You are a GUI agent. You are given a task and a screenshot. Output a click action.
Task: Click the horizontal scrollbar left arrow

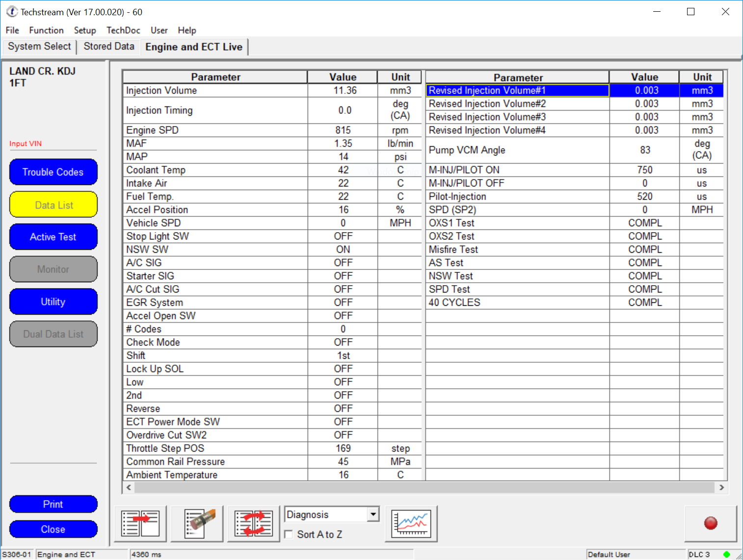(x=129, y=487)
